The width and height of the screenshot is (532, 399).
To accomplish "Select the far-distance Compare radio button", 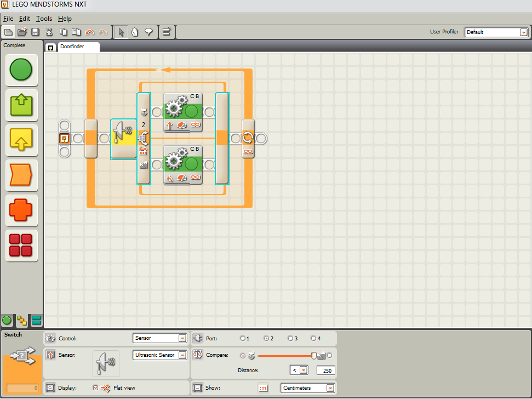I will (x=329, y=356).
